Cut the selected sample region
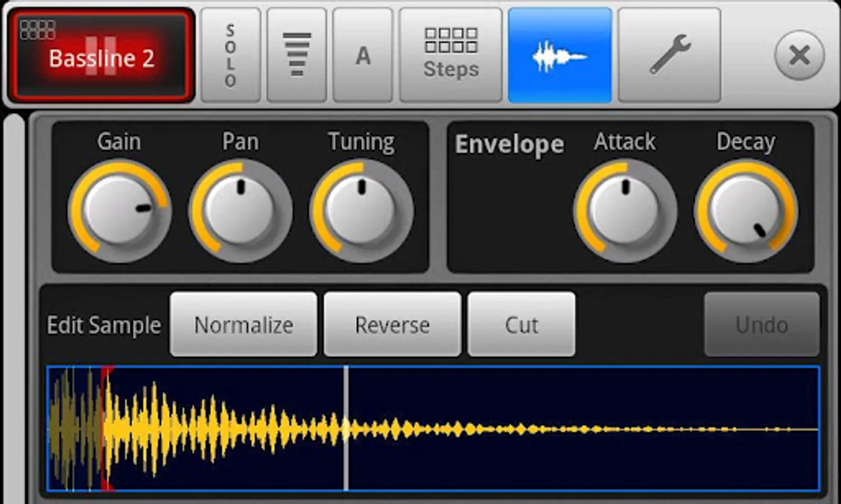The width and height of the screenshot is (841, 504). pyautogui.click(x=522, y=324)
